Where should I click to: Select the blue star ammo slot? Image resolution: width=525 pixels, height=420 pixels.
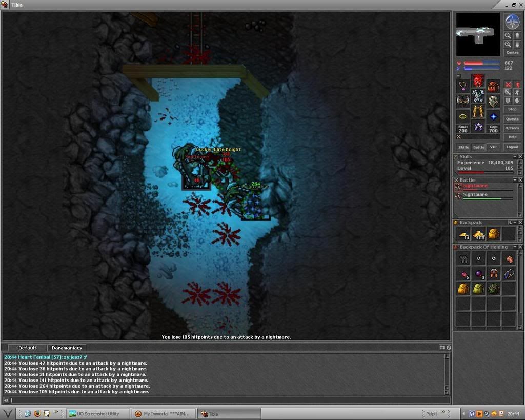point(493,116)
